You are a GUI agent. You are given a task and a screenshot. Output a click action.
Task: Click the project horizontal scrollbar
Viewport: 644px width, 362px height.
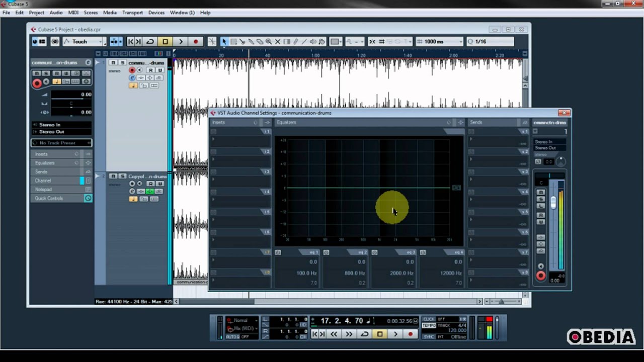[327, 301]
